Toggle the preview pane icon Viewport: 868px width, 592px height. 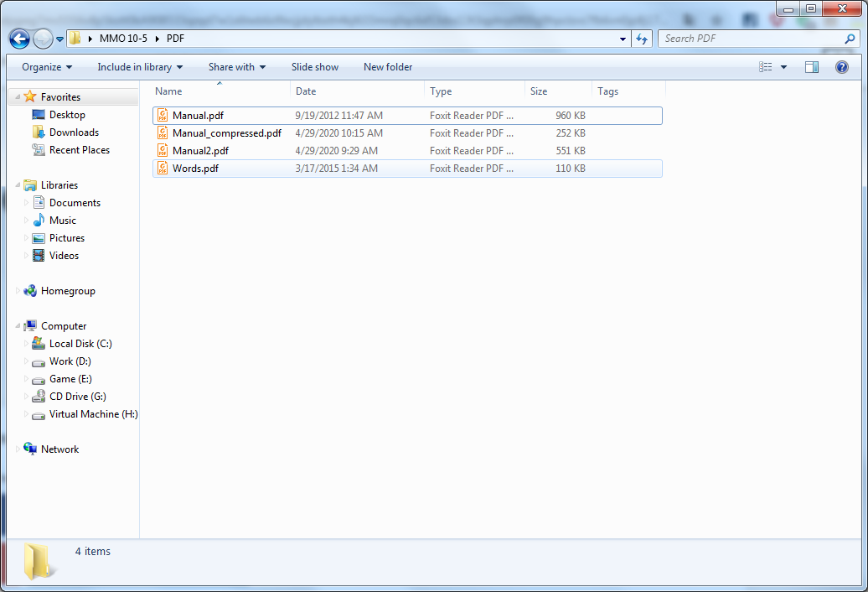click(811, 67)
